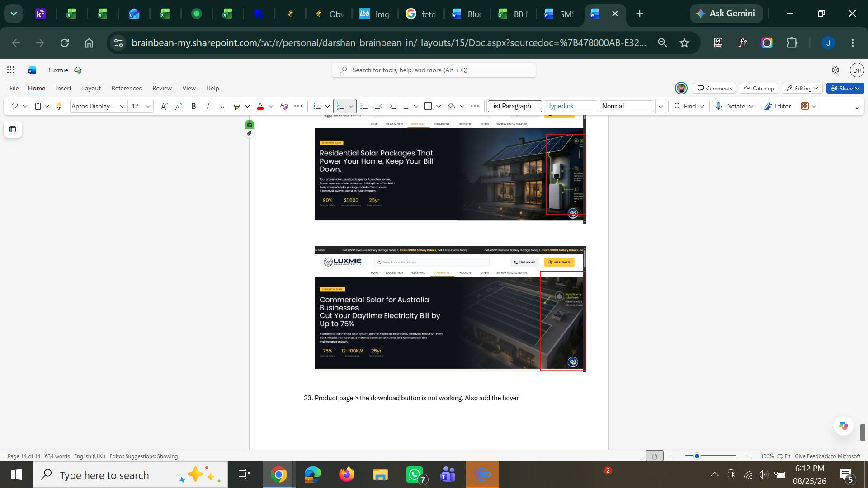868x488 pixels.
Task: Click the Format Painter icon
Action: pos(58,106)
